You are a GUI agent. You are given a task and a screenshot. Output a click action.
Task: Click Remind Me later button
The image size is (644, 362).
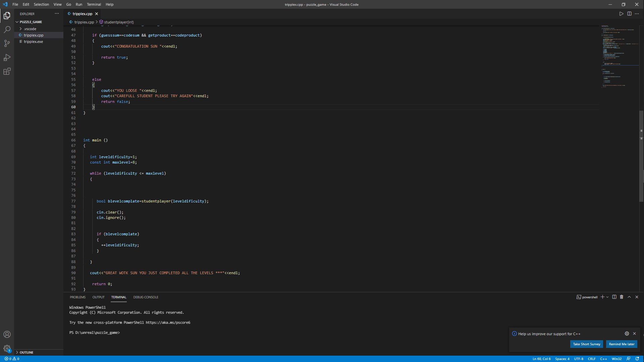(622, 344)
